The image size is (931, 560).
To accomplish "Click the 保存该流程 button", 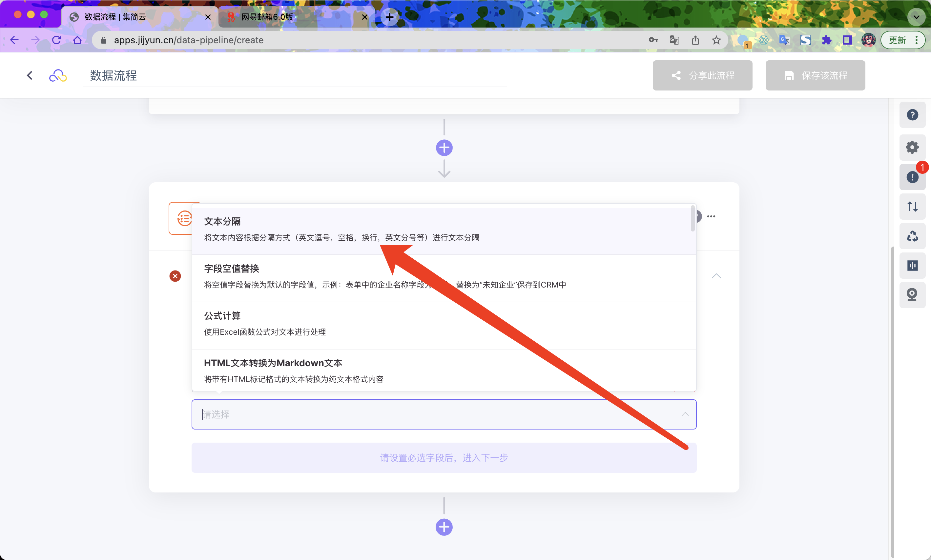I will click(x=815, y=75).
